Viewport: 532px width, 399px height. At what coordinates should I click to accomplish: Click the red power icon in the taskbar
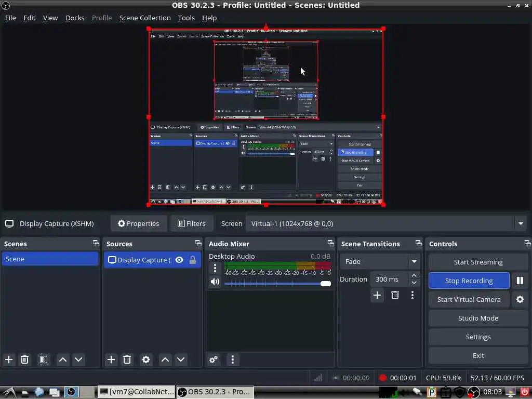pyautogui.click(x=524, y=392)
